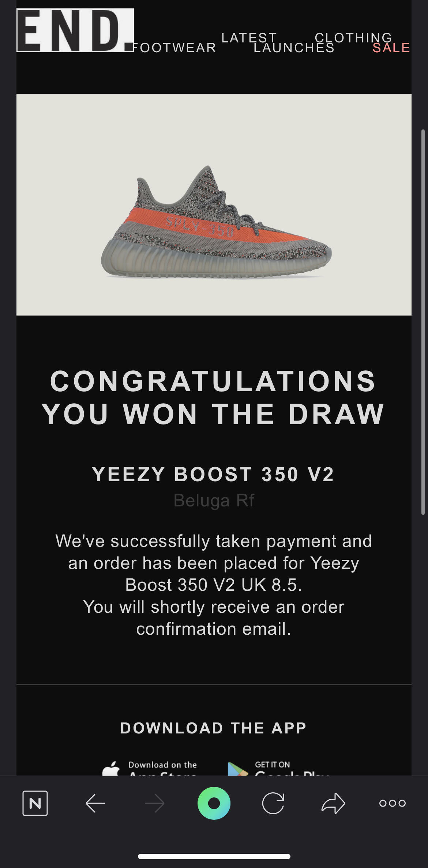Reload the page with refresh icon
This screenshot has width=428, height=868.
pos(273,803)
